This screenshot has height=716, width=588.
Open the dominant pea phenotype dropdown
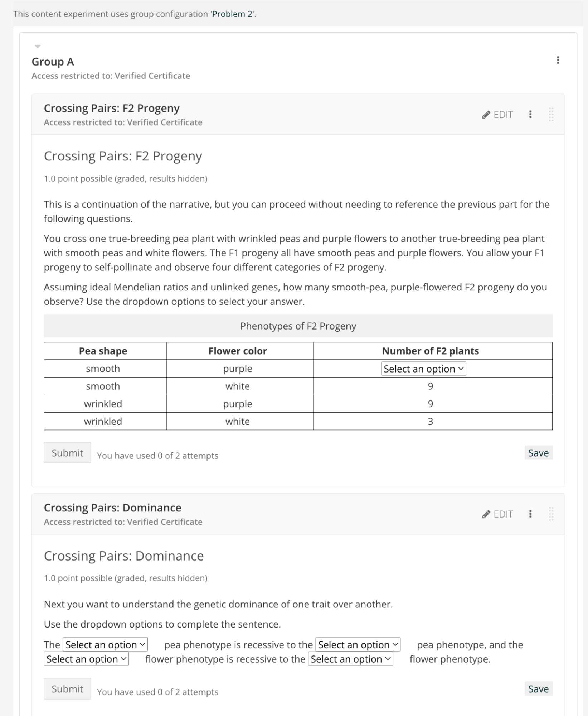point(358,645)
